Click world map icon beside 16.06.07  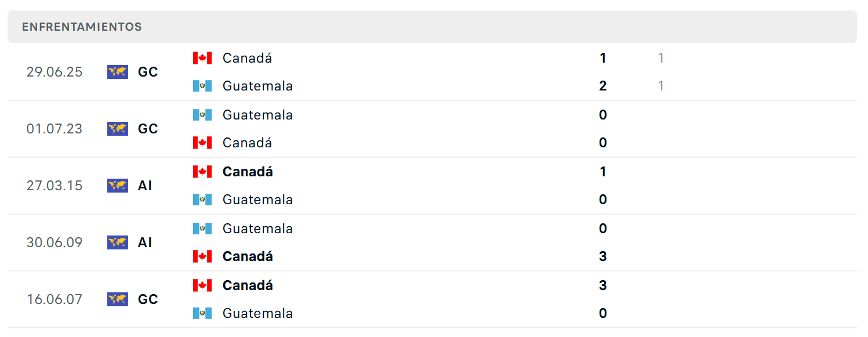(118, 299)
